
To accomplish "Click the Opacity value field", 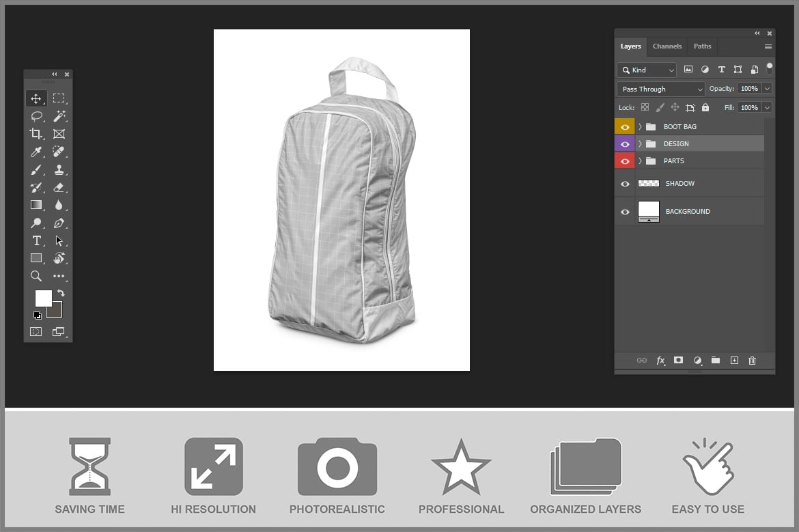I will 750,89.
